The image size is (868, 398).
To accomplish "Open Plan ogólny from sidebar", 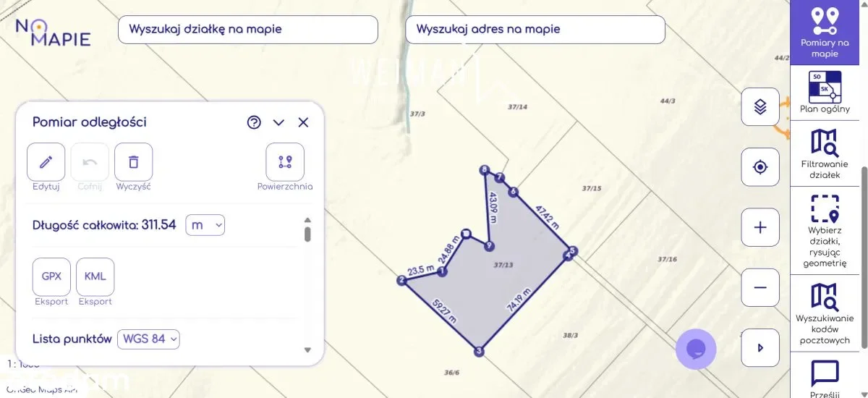I will coord(825,92).
